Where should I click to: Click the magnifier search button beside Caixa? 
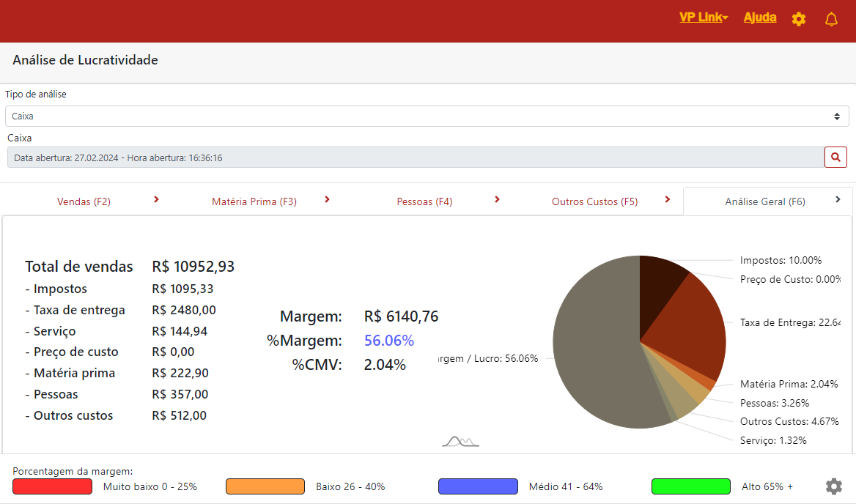[835, 157]
